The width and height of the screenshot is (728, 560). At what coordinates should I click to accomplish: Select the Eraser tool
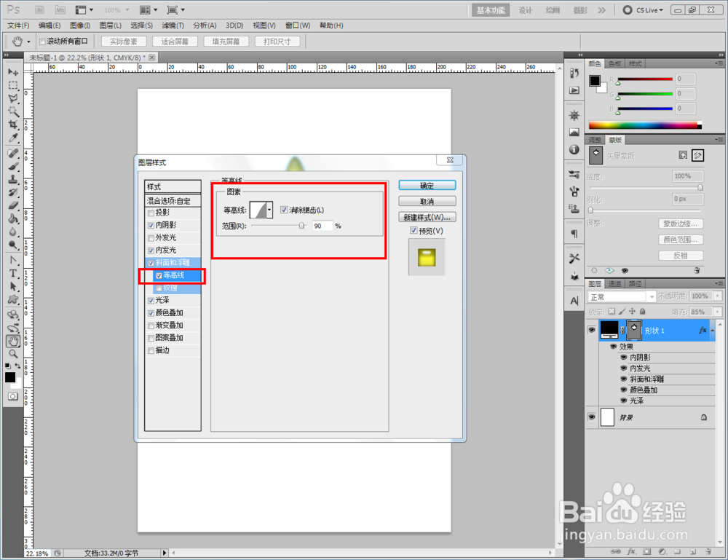coord(13,205)
